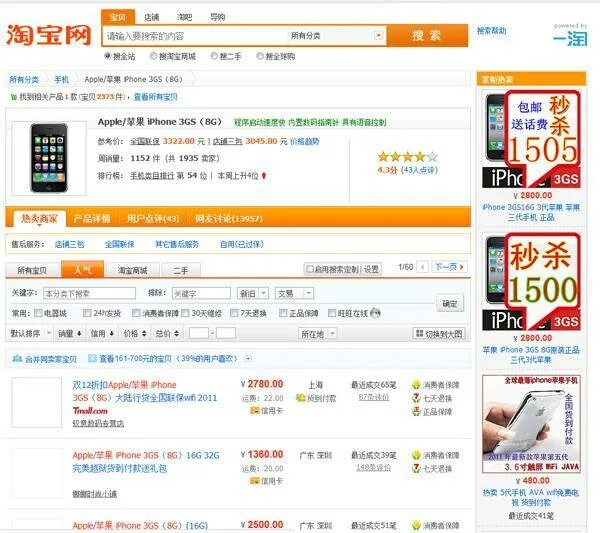This screenshot has height=533, width=600.
Task: Click 七天退换 badge in the ¥2780.00 listing
Action: [x=416, y=398]
